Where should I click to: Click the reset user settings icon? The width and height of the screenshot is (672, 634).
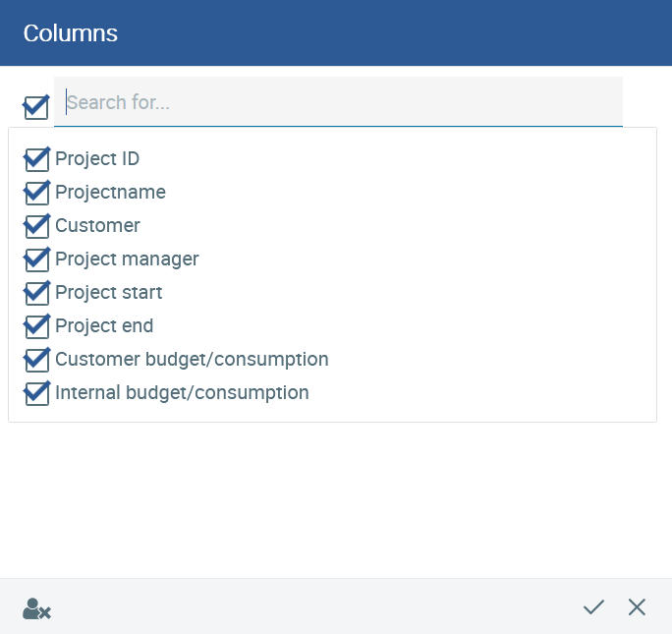[37, 608]
